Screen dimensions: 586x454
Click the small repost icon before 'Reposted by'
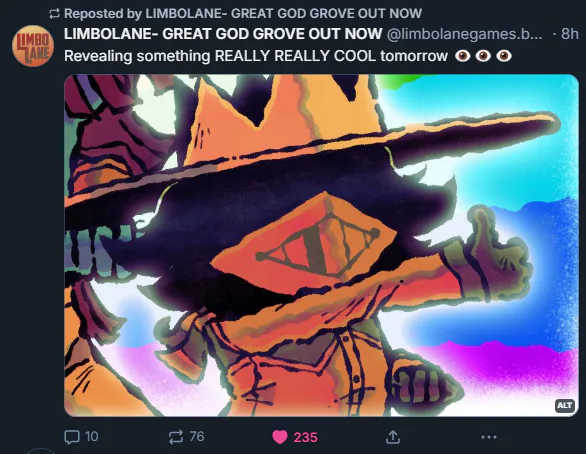55,14
